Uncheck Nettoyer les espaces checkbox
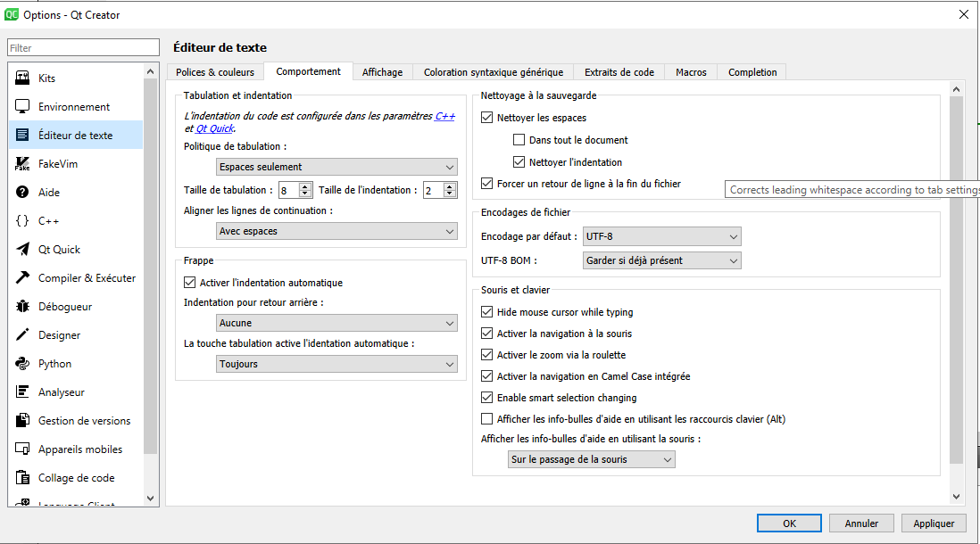 pyautogui.click(x=487, y=118)
